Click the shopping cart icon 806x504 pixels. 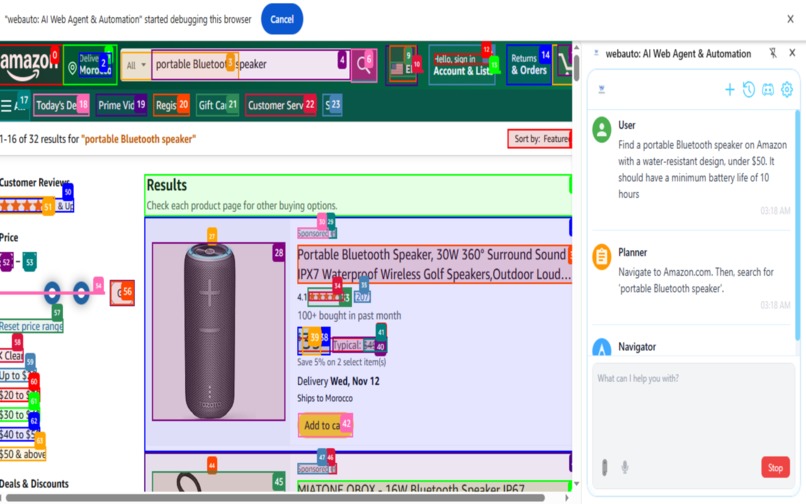click(x=564, y=65)
